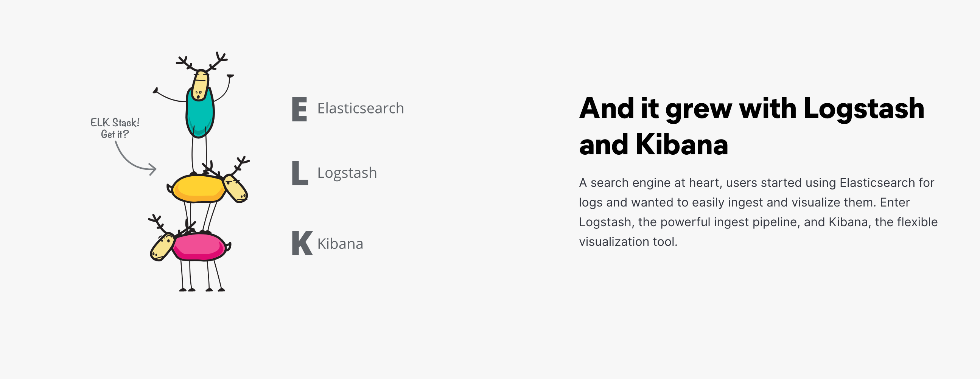The image size is (980, 379).
Task: Click the 'And it grew with Logstash' heading
Action: click(x=751, y=108)
